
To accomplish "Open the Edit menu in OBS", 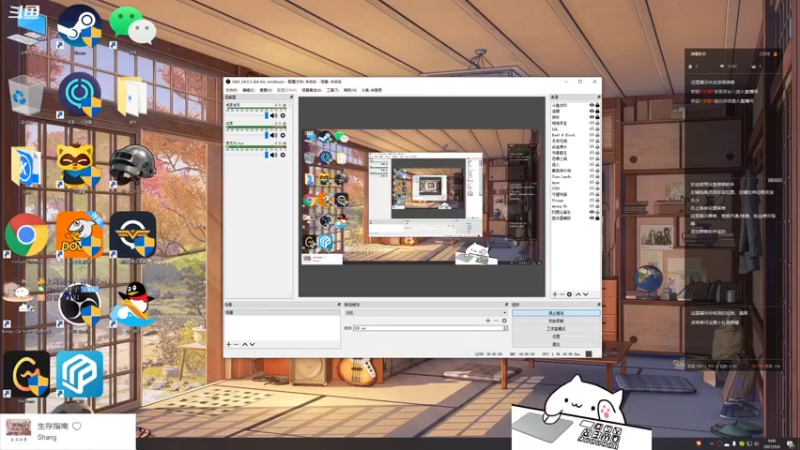I will coord(248,90).
